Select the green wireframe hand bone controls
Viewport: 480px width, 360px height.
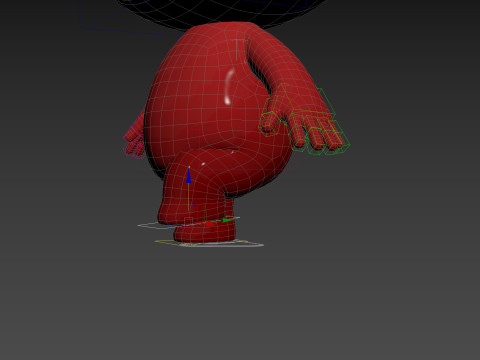(305, 120)
